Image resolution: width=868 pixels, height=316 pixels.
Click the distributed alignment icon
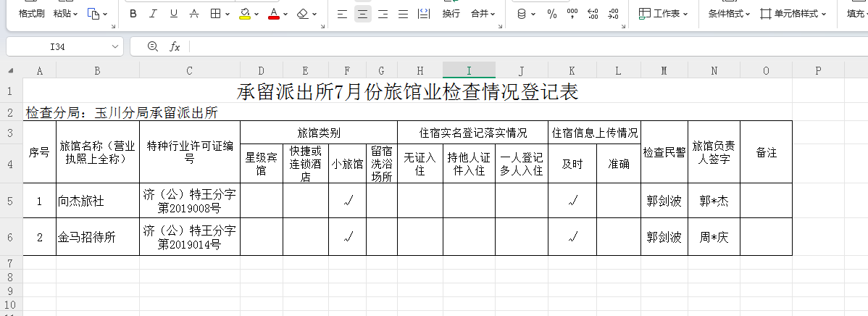point(424,14)
